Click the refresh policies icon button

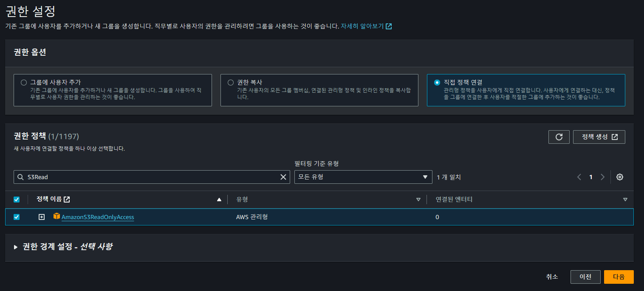(x=559, y=137)
